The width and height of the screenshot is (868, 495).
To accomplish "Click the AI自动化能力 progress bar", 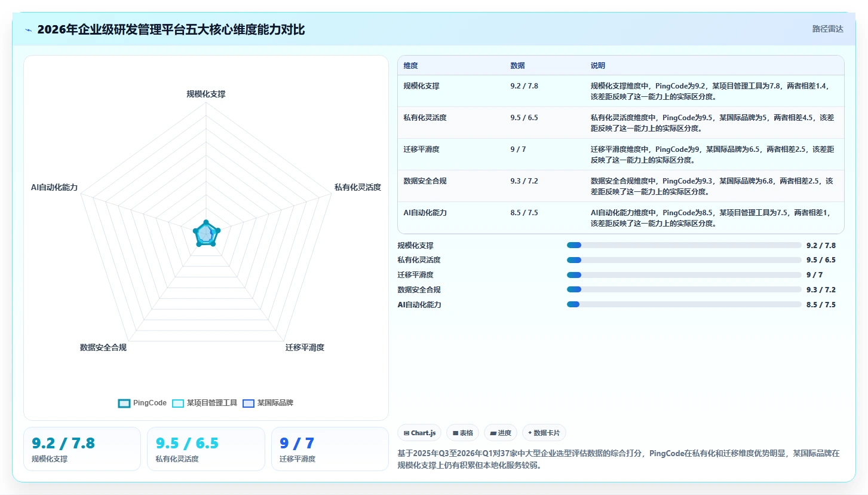I will point(684,304).
